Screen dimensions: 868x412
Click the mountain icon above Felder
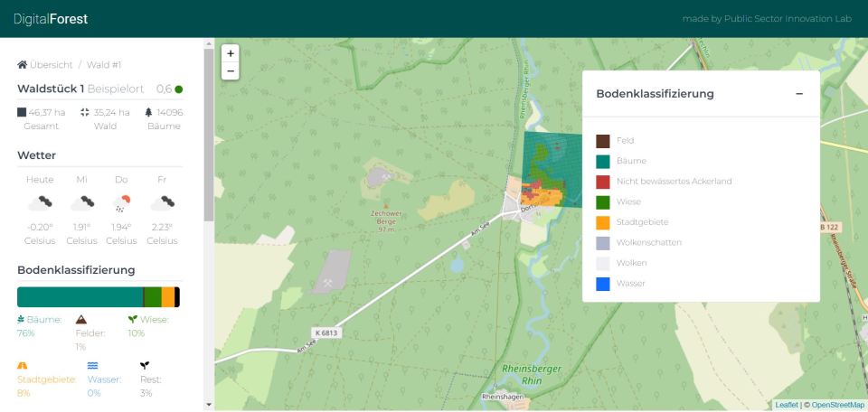click(81, 319)
